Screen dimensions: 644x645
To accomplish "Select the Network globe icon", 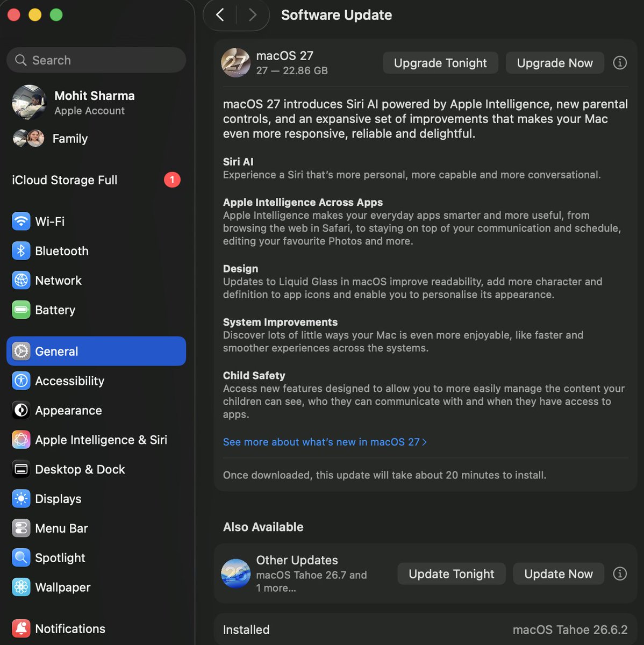I will coord(21,280).
